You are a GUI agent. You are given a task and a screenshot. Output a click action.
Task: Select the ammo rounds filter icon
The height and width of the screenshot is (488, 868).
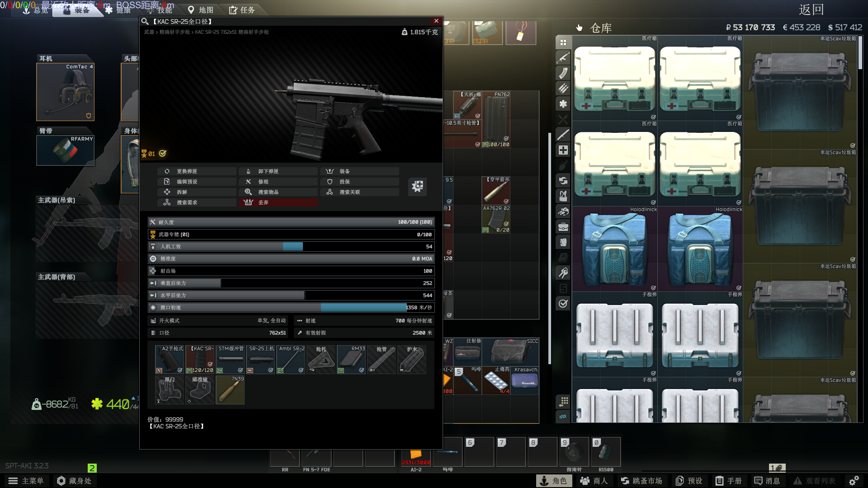coord(563,89)
